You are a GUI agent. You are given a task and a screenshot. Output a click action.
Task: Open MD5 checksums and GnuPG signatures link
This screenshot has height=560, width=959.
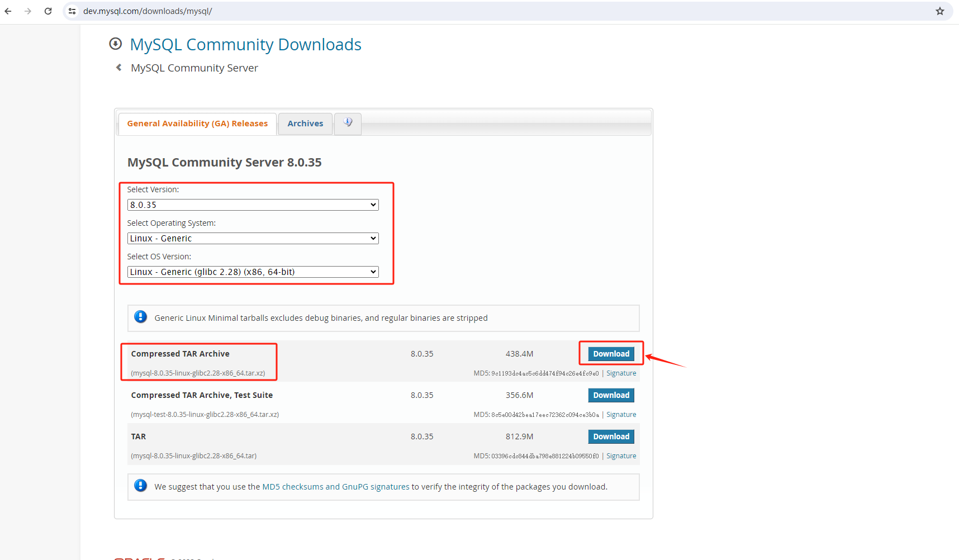click(336, 487)
